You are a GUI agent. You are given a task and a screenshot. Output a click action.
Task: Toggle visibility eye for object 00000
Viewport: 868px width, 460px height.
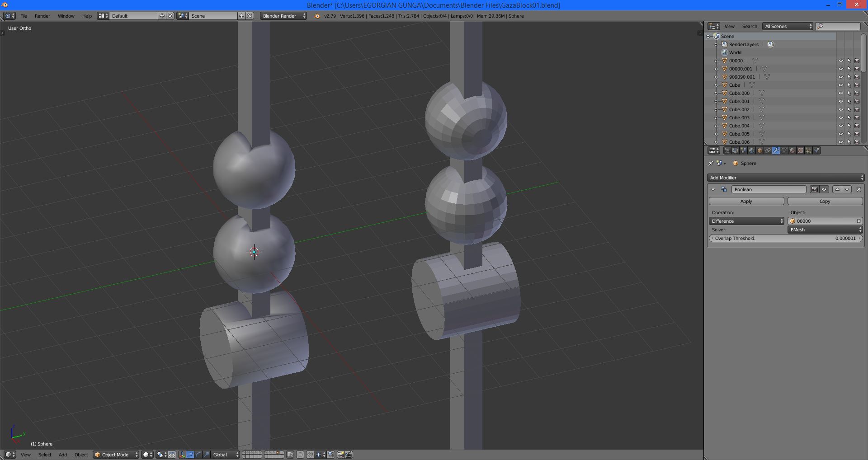(x=841, y=61)
